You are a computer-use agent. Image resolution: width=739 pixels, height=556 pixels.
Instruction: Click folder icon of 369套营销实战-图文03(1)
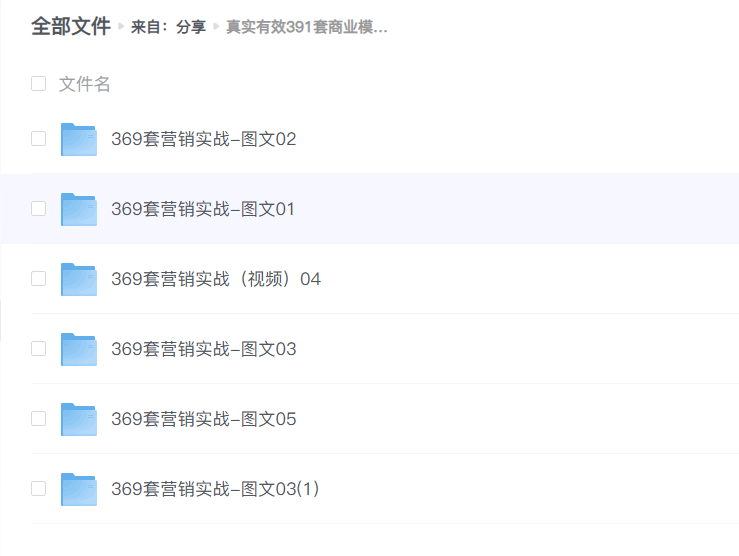coord(79,490)
